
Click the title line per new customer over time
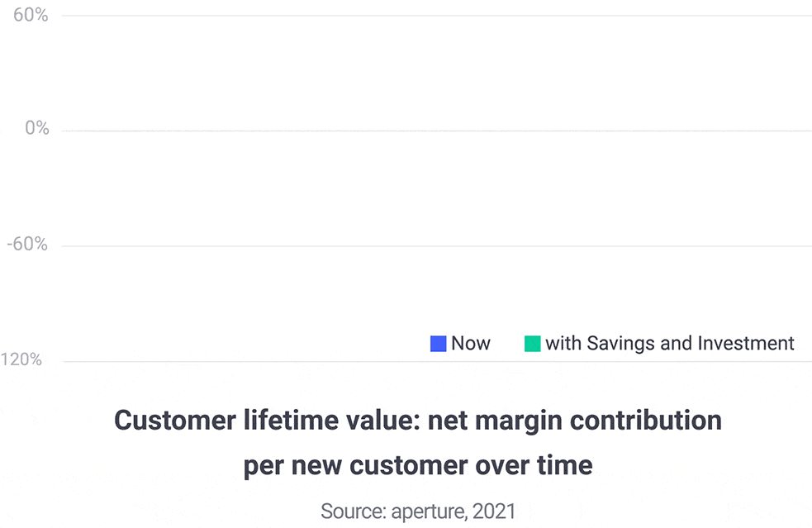pos(418,465)
